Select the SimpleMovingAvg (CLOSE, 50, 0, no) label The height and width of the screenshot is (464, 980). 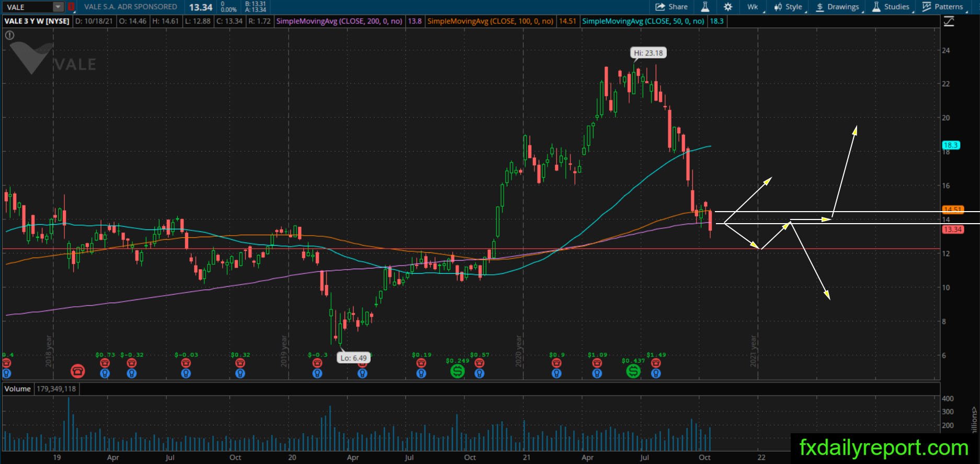[x=643, y=21]
